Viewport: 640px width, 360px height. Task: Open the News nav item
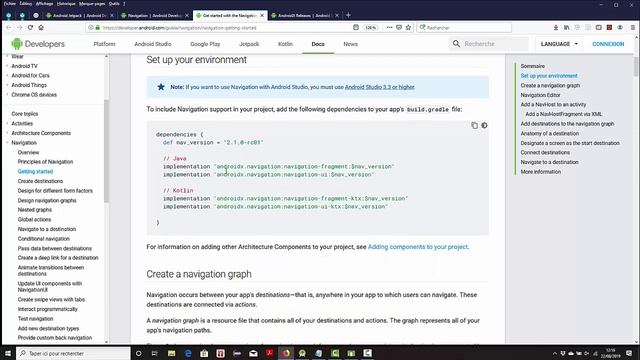pyautogui.click(x=350, y=44)
